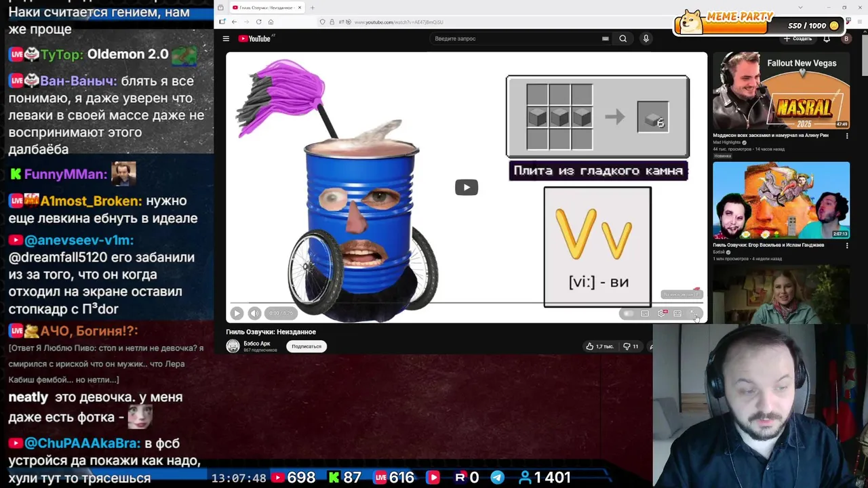Open the YouTube hamburger guide menu
Image resolution: width=868 pixels, height=488 pixels.
coord(226,39)
